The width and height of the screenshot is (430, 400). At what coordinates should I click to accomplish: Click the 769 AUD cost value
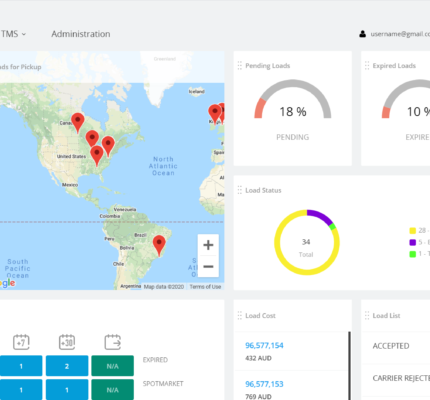click(258, 397)
